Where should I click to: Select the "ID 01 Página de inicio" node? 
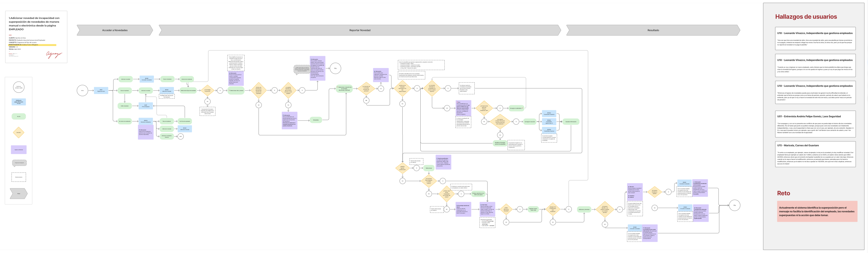[x=101, y=90]
